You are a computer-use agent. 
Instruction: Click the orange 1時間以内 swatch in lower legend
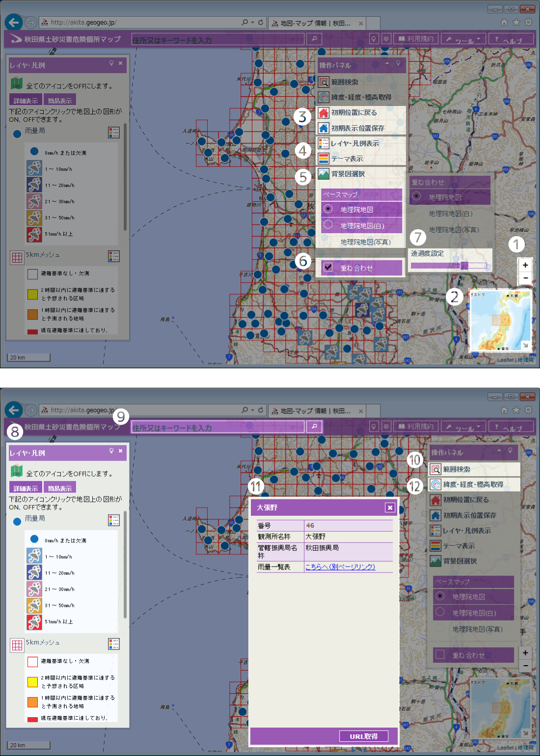coord(32,702)
